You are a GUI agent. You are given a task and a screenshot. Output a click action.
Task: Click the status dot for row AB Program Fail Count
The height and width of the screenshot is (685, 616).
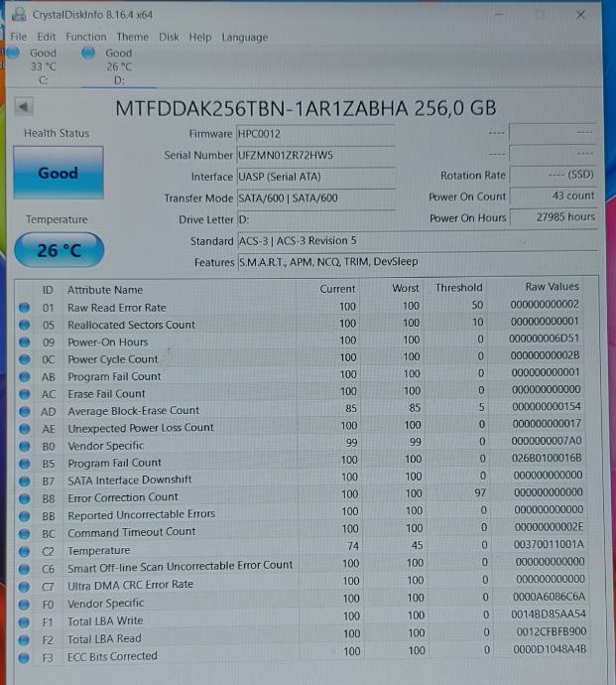[25, 376]
